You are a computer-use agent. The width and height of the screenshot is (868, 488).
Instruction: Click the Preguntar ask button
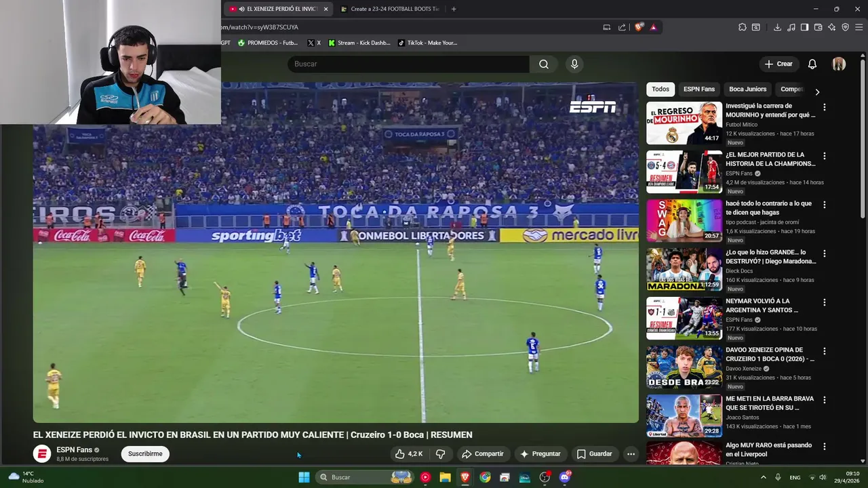[x=540, y=454]
